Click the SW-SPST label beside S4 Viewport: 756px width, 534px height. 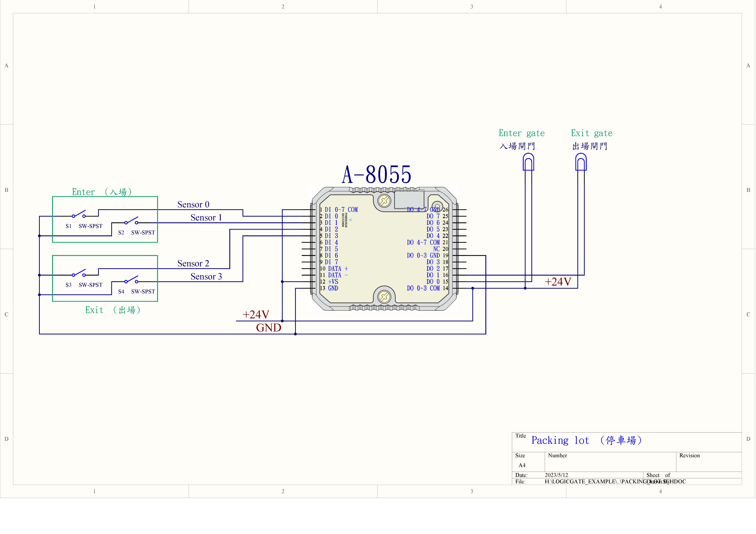point(143,292)
